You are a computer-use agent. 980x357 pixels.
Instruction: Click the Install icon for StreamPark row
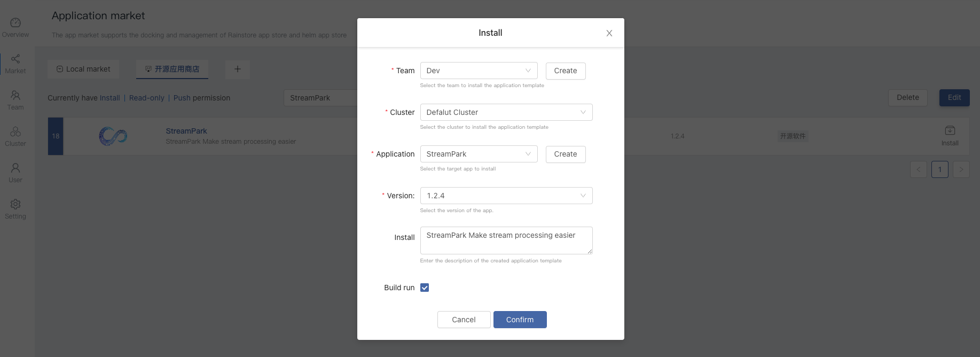[950, 131]
